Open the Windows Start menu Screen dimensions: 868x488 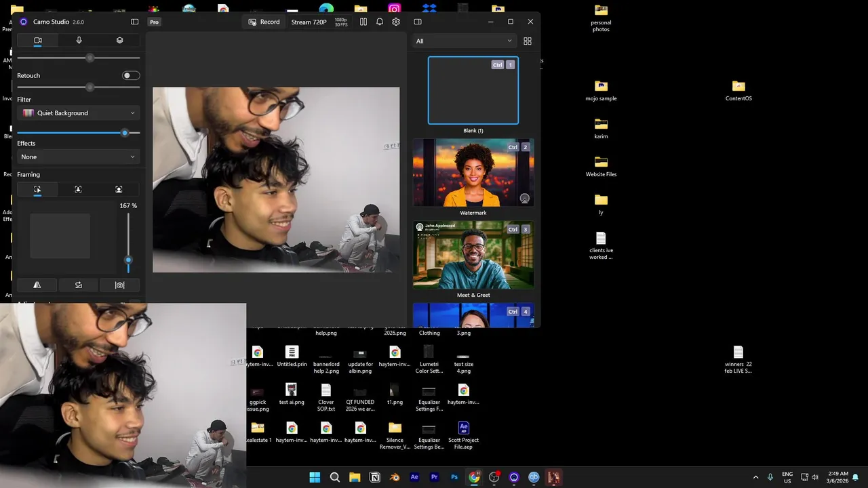pyautogui.click(x=315, y=477)
